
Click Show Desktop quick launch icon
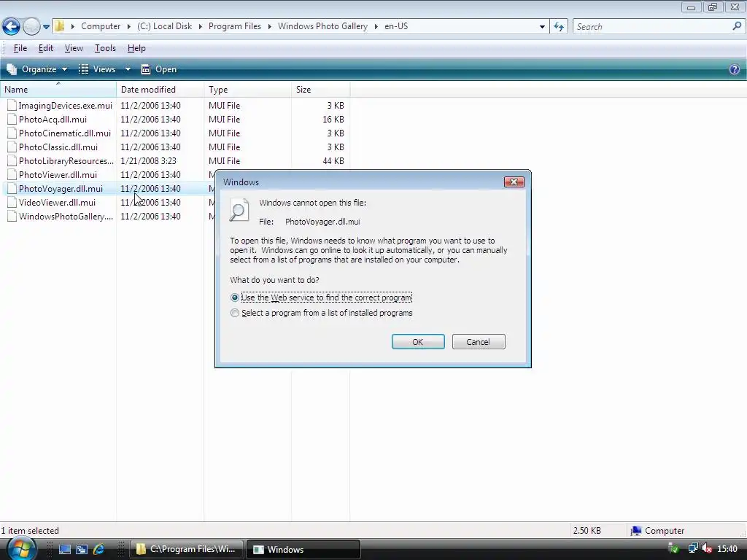pos(64,550)
